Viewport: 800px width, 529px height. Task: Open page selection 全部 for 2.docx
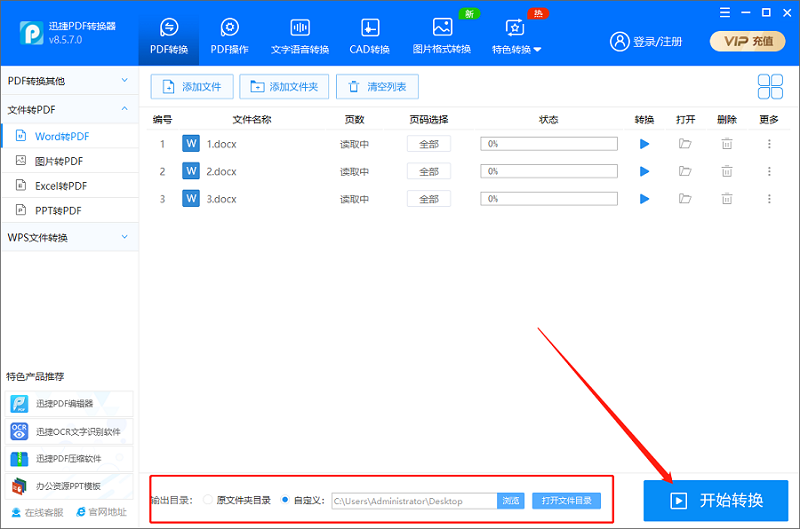[429, 171]
